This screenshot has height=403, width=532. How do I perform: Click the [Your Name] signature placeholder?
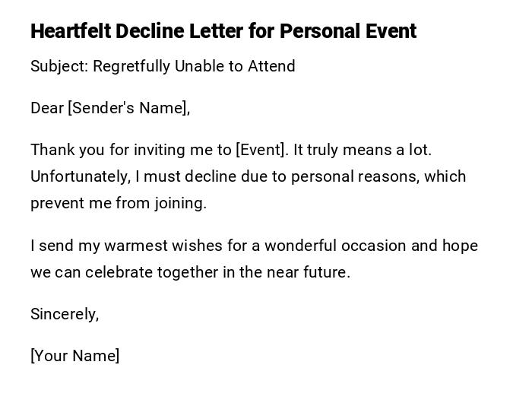(74, 356)
